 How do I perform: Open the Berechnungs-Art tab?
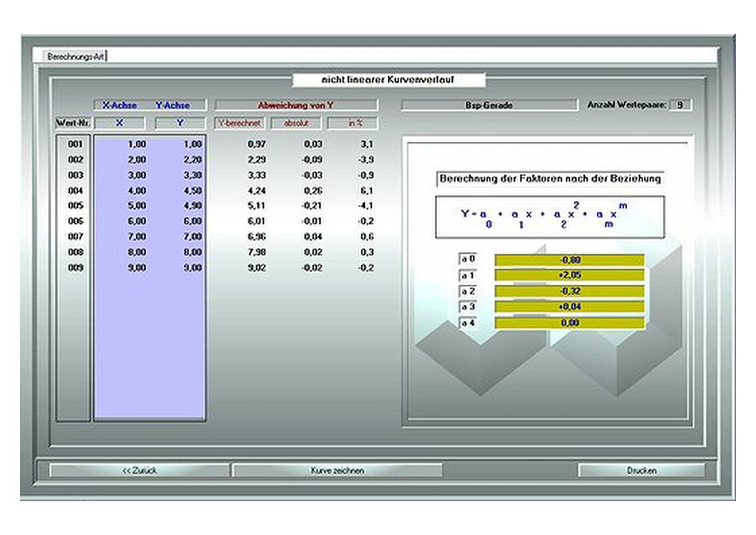(x=76, y=56)
